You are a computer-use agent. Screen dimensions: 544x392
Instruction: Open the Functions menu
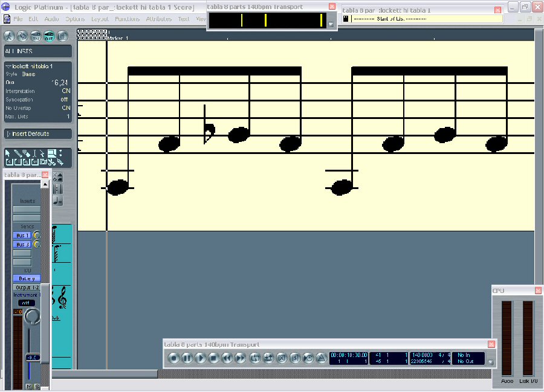click(x=127, y=19)
